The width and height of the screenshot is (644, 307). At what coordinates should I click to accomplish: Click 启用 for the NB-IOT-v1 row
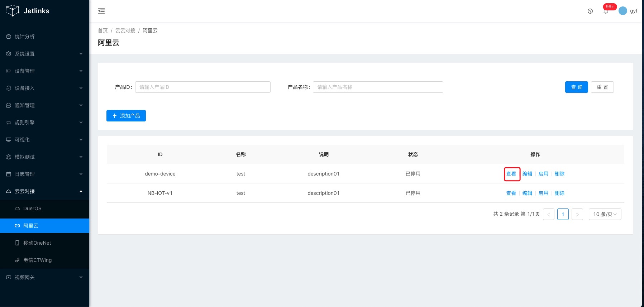pyautogui.click(x=543, y=193)
